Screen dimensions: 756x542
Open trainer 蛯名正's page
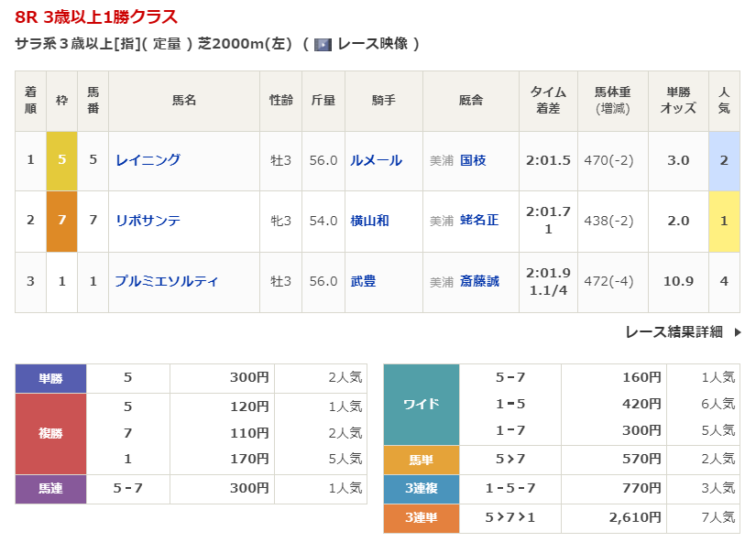point(479,221)
